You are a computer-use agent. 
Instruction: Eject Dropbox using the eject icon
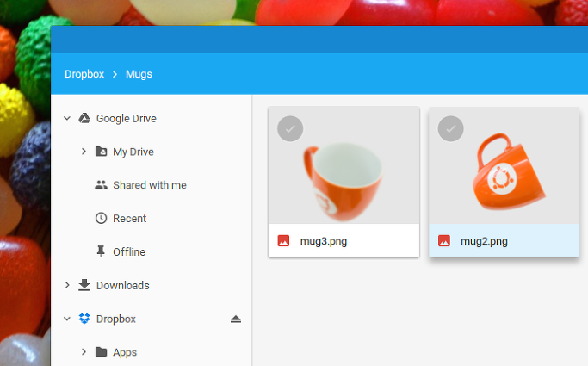pos(236,319)
